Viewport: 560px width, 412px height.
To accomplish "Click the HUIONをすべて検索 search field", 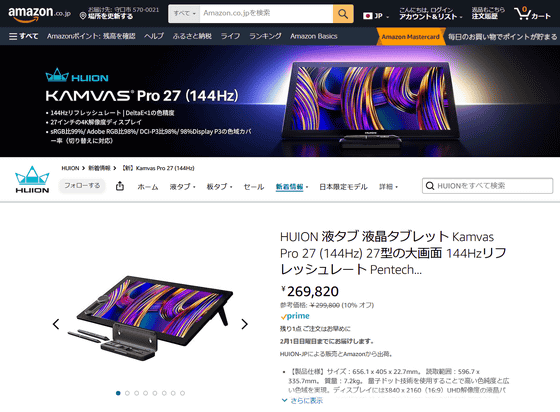I will tap(487, 186).
